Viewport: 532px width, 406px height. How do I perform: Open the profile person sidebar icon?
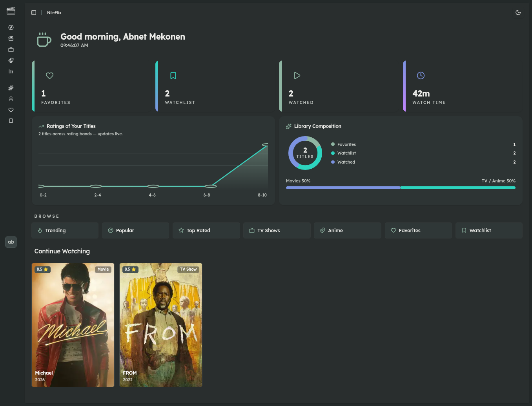(11, 99)
